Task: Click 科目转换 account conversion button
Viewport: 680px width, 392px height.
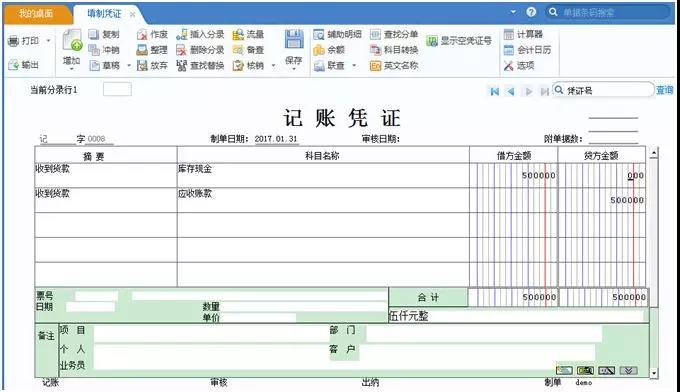Action: coord(394,50)
